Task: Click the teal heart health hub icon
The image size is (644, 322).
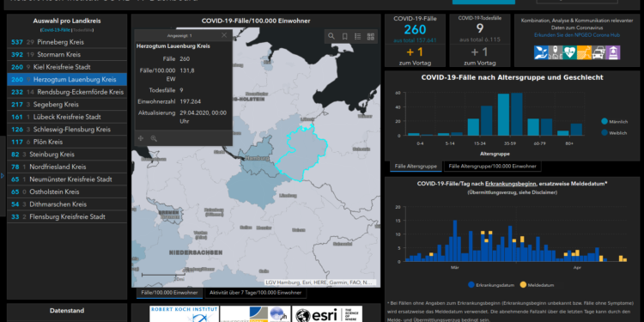Action: click(569, 52)
